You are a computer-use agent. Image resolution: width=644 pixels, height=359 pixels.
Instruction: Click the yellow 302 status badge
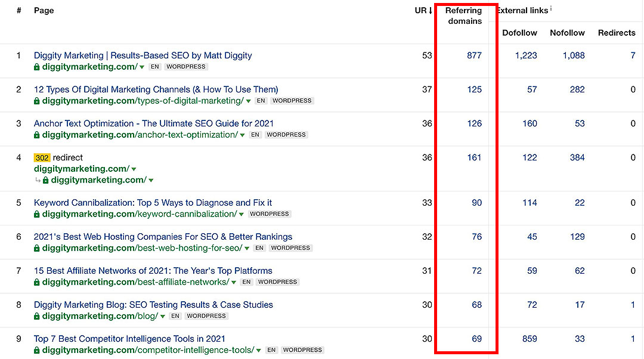(42, 157)
